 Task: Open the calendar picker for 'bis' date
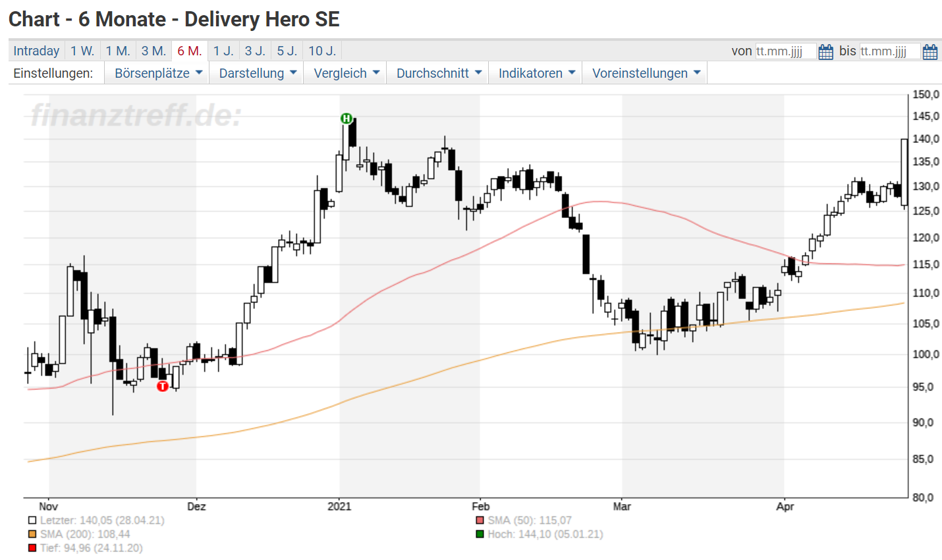point(929,51)
